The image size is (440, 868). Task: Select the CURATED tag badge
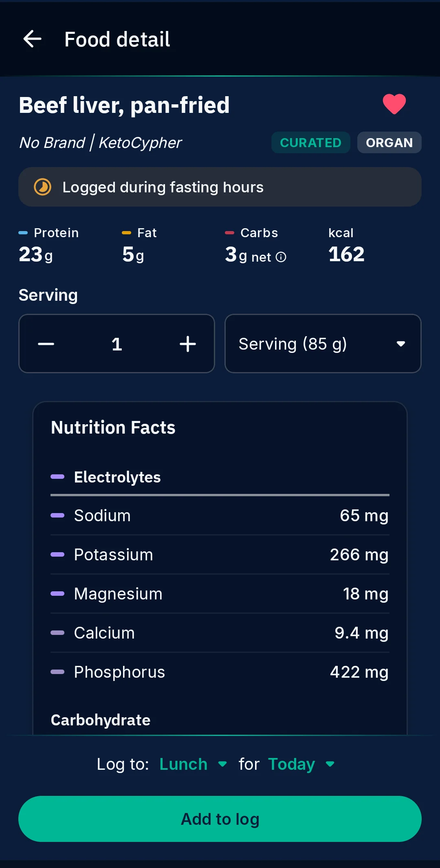310,143
